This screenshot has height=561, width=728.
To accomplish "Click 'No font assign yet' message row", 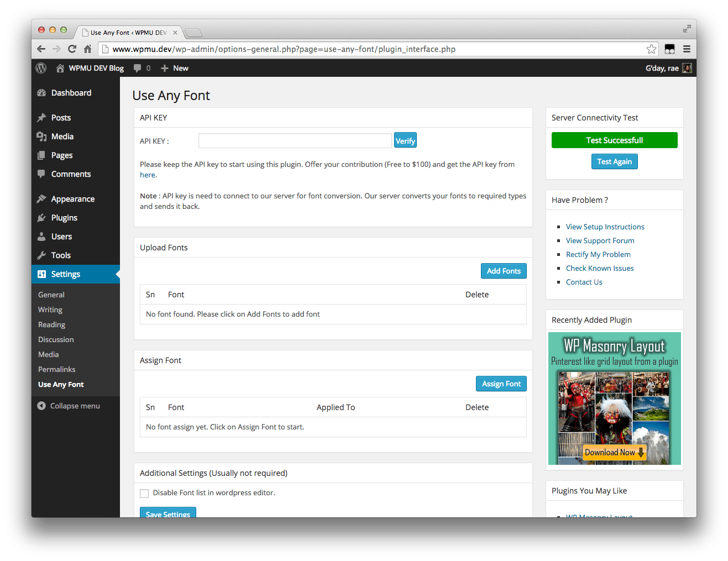I will pyautogui.click(x=333, y=427).
